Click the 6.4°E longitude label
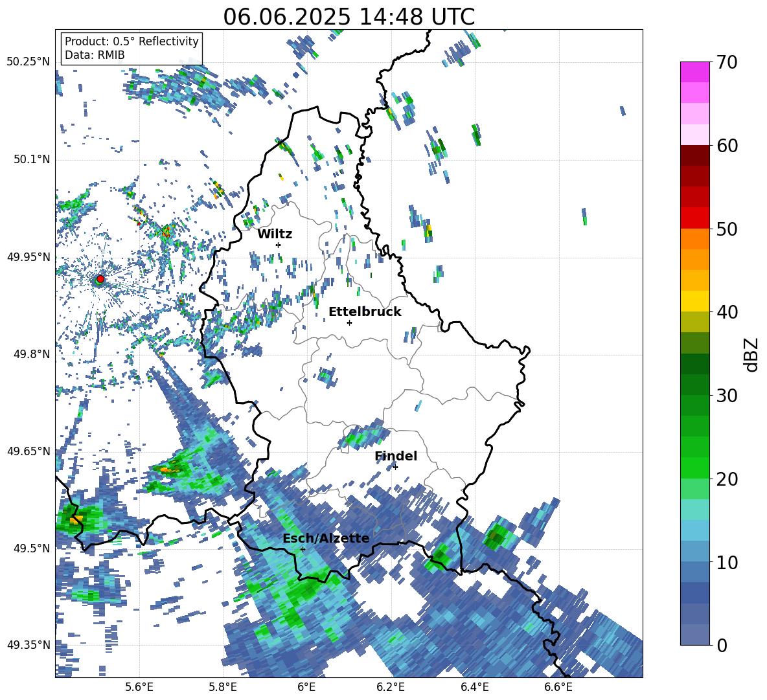This screenshot has width=767, height=700. pos(474,687)
